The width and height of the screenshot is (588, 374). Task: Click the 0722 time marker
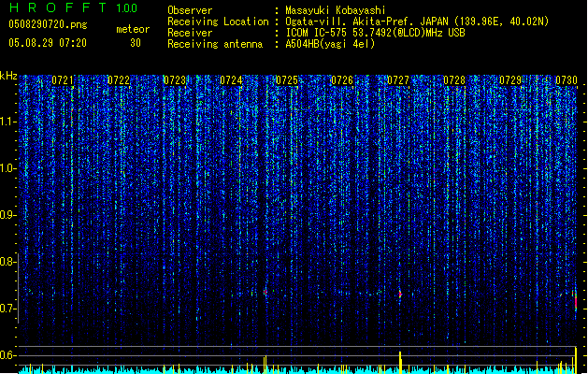coord(119,80)
